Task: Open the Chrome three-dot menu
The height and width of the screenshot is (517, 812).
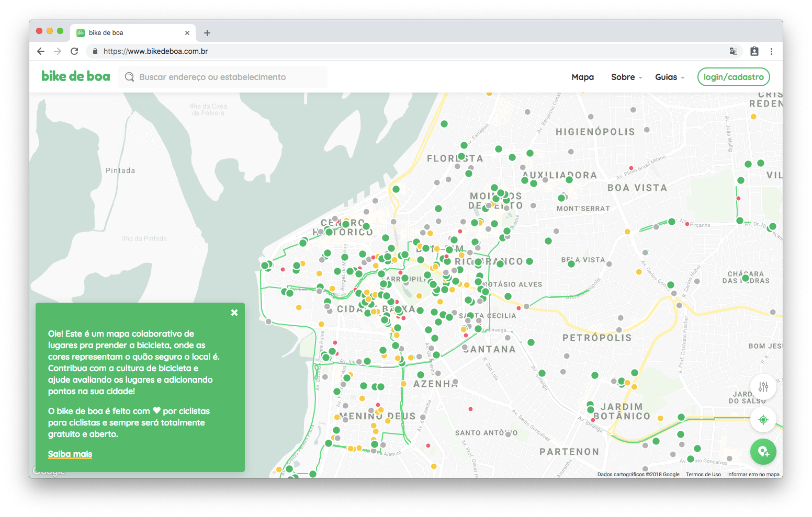Action: [771, 51]
